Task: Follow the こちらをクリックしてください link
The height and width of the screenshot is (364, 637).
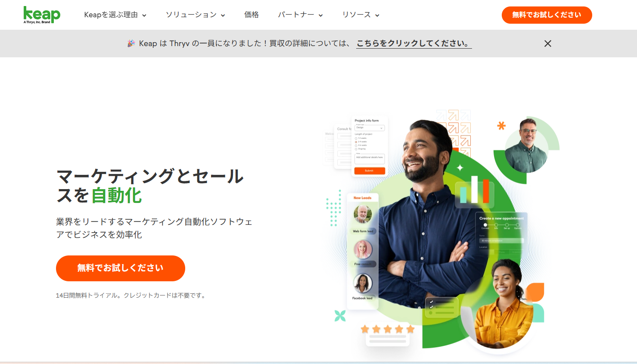Action: click(414, 44)
